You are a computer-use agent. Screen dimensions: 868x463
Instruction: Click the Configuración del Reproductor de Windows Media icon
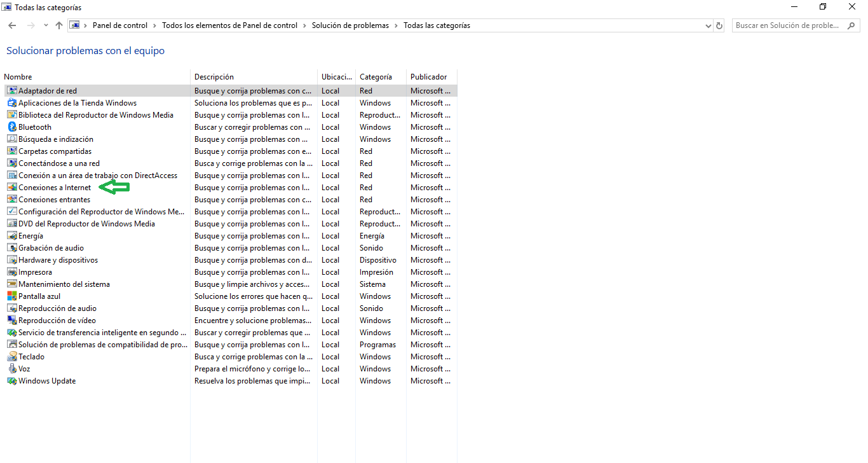tap(12, 212)
